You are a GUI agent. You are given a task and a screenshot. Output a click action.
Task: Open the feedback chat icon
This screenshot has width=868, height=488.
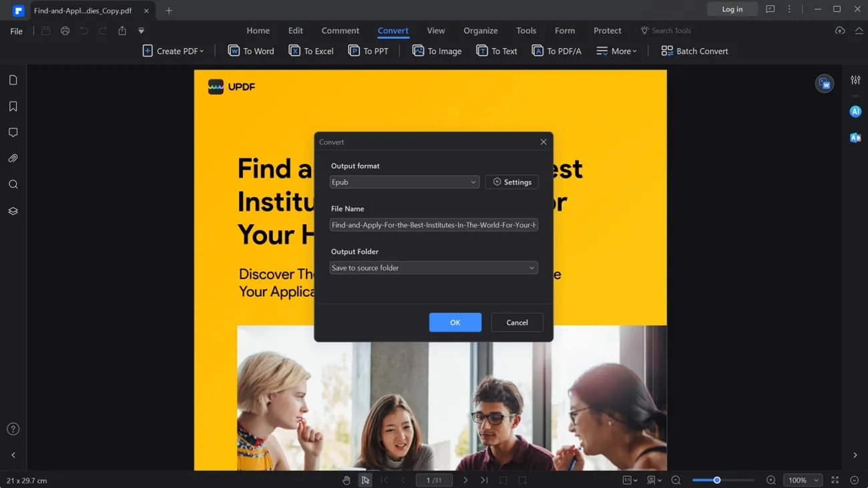tap(771, 9)
